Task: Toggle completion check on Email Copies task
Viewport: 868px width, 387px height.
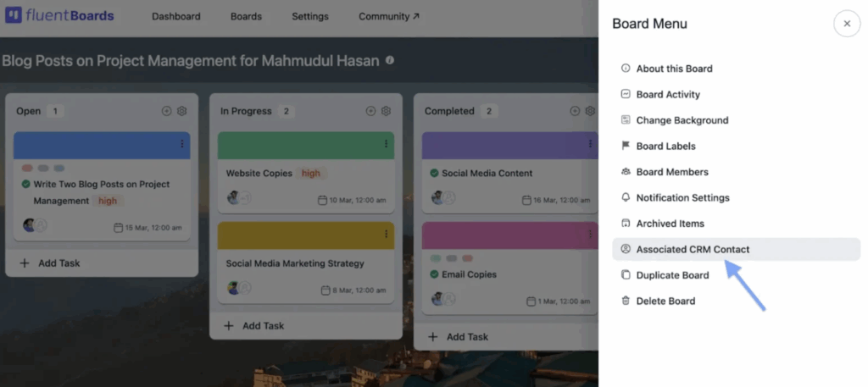Action: [x=434, y=274]
